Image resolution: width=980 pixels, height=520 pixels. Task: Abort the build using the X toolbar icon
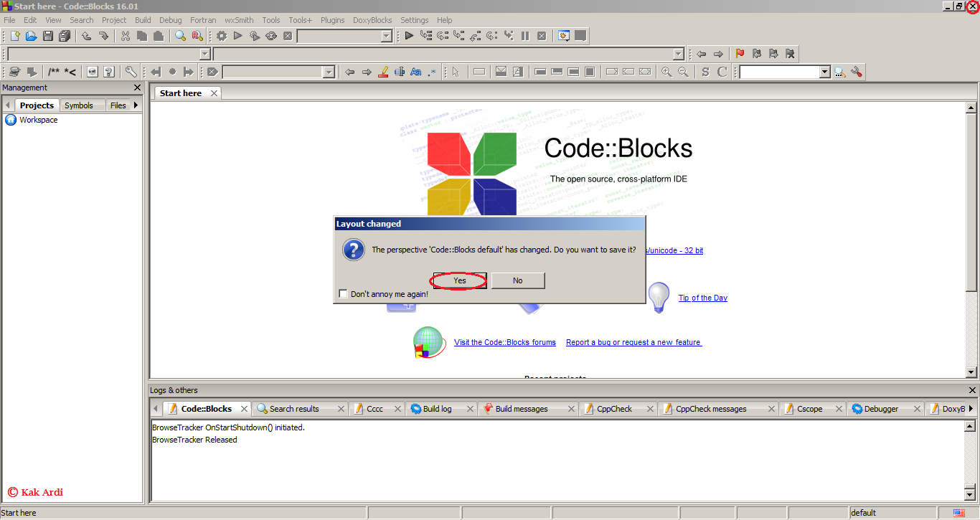point(288,35)
